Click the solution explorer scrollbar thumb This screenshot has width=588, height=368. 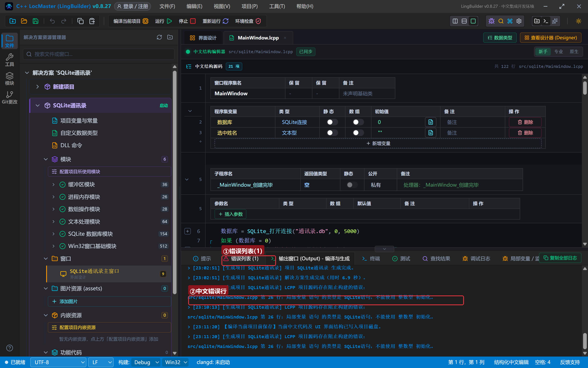pos(175,183)
